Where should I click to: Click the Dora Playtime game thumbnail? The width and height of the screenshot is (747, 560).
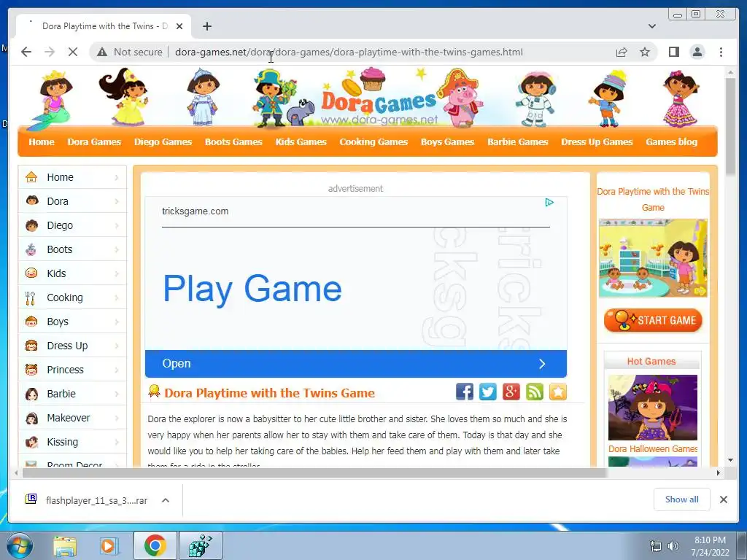[x=653, y=258]
